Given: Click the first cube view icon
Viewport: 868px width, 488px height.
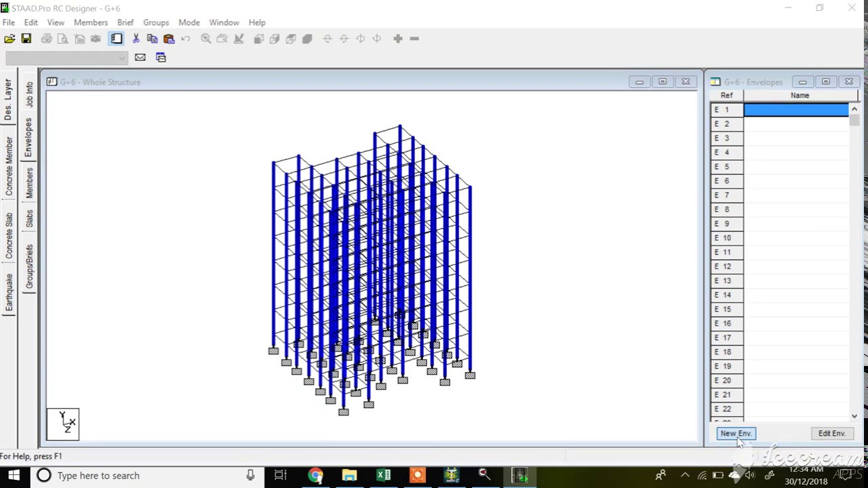Looking at the screenshot, I should tap(258, 39).
